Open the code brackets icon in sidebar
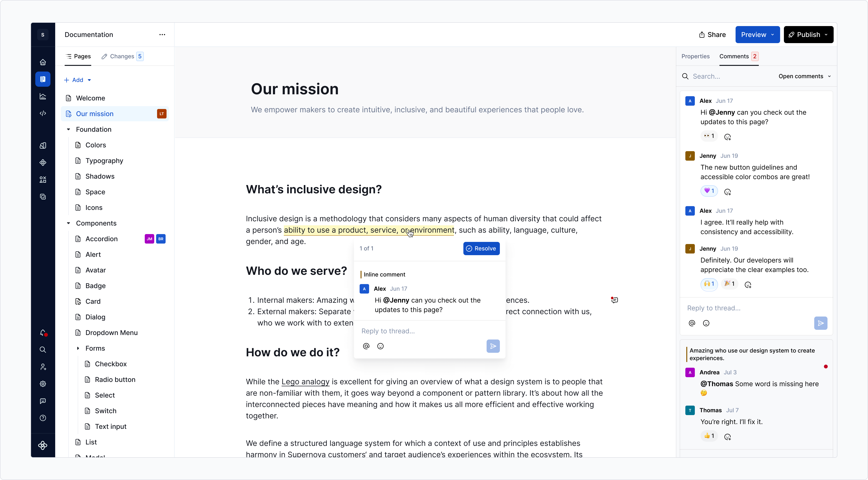Screen dimensions: 868x480 (x=43, y=113)
